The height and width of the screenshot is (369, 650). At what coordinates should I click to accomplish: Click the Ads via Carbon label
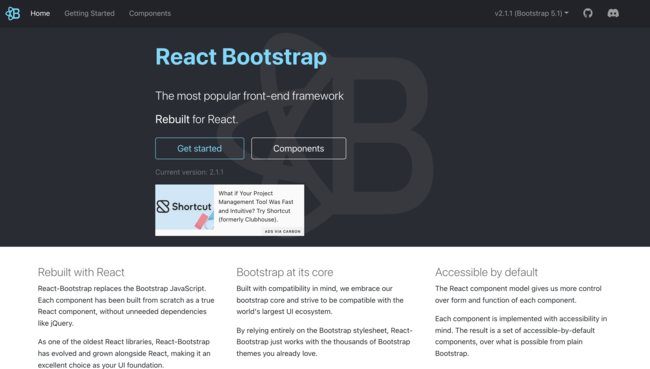click(282, 231)
